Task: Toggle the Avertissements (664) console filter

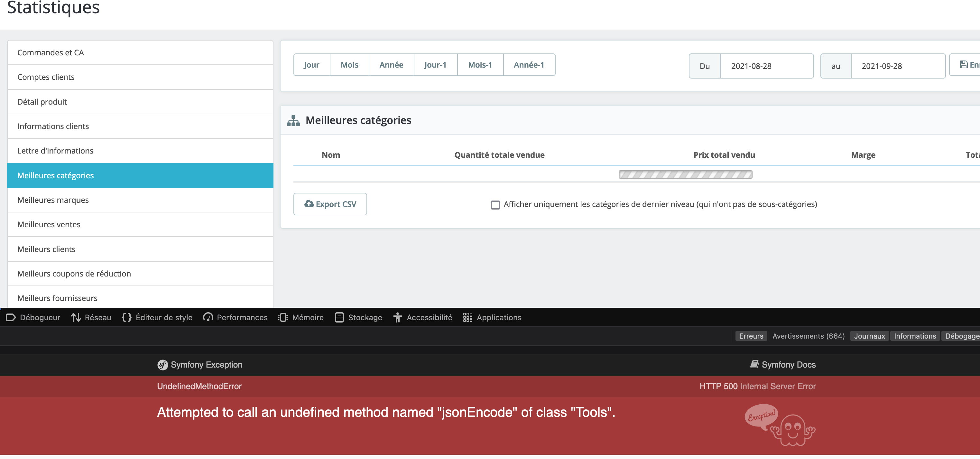Action: click(808, 336)
